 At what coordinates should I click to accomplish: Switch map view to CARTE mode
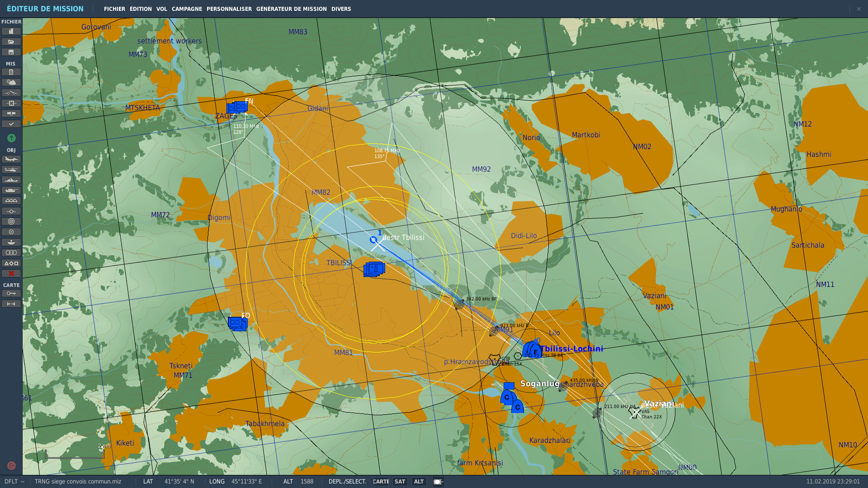point(381,482)
